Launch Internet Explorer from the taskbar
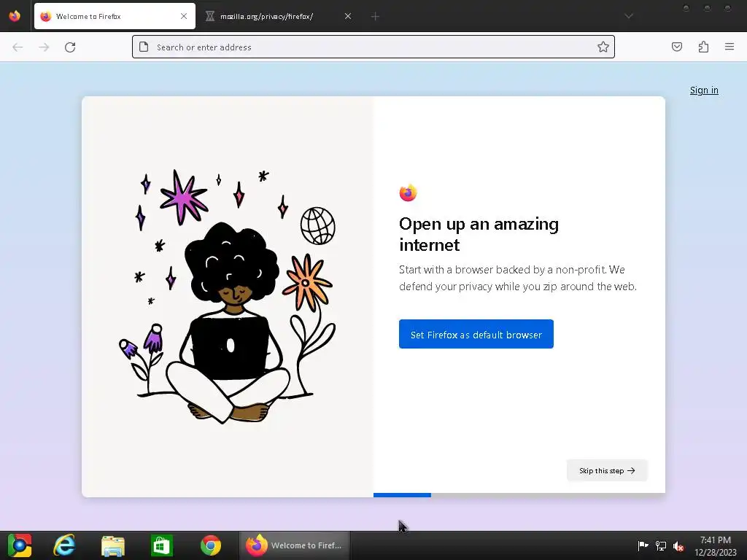Image resolution: width=747 pixels, height=560 pixels. pyautogui.click(x=64, y=545)
